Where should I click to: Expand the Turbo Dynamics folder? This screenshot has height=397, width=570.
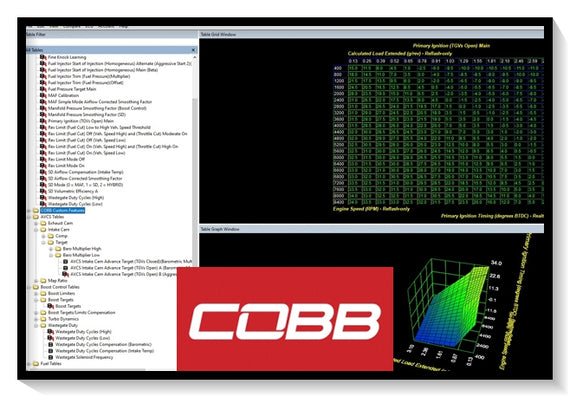tap(36, 319)
